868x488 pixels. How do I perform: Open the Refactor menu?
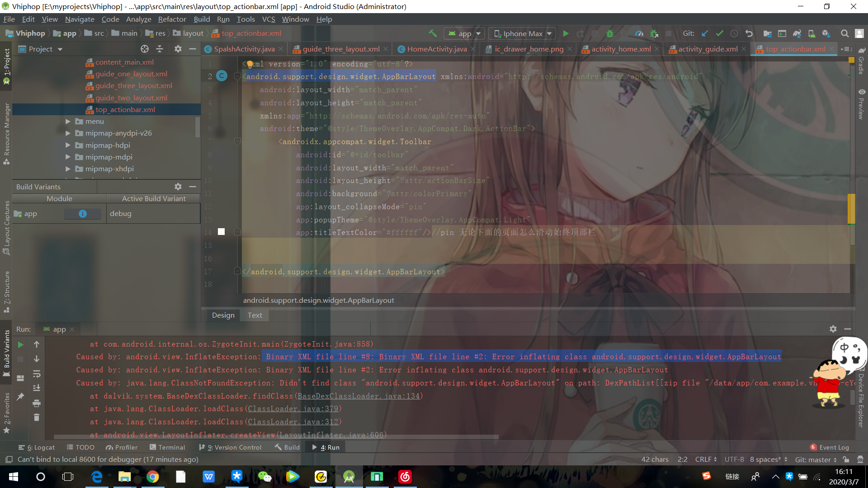[172, 19]
